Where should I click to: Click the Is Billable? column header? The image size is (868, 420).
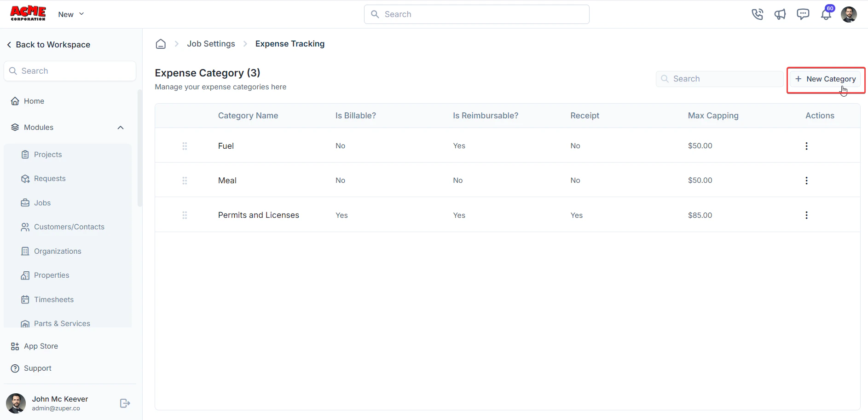356,116
